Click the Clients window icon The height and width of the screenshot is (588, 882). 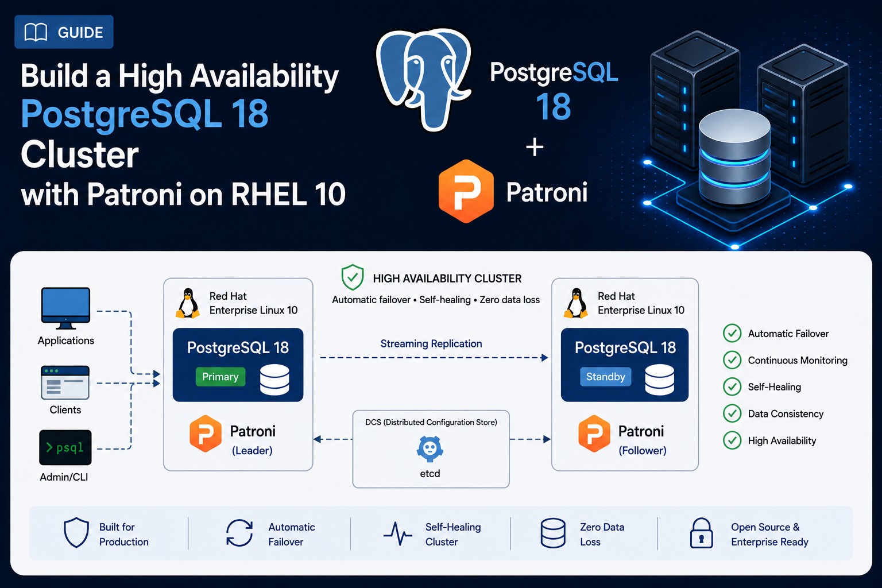click(65, 382)
